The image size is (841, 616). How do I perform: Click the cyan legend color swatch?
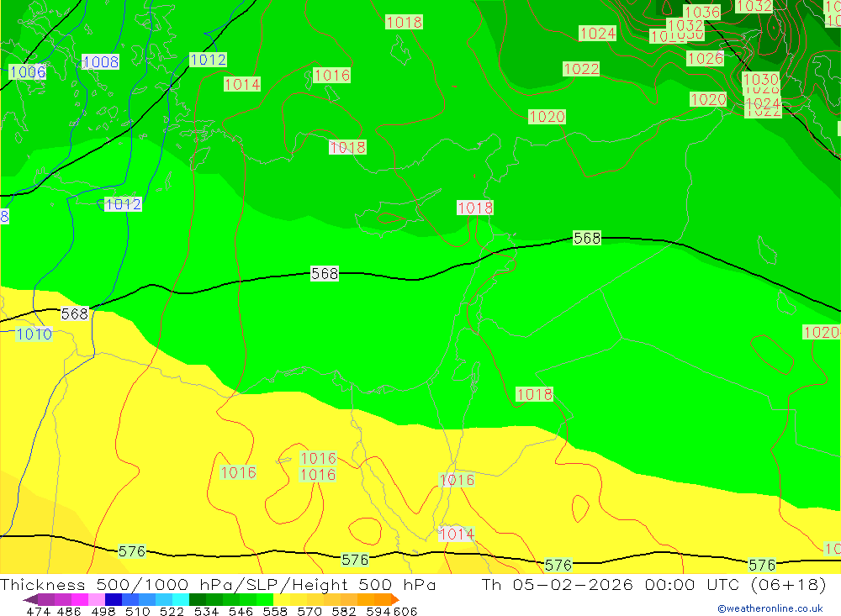tap(181, 599)
